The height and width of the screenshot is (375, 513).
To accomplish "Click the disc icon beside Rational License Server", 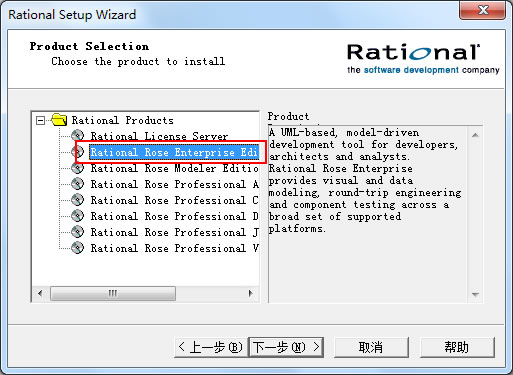I will point(78,136).
